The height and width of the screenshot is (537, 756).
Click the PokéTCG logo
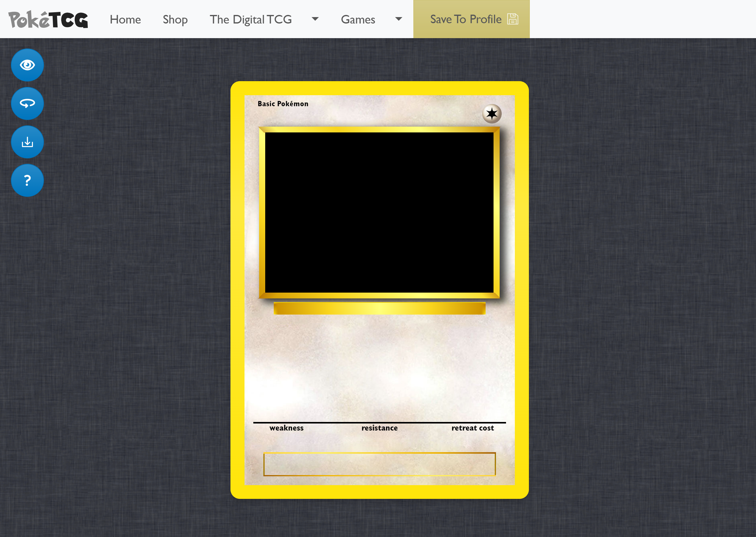pos(48,19)
